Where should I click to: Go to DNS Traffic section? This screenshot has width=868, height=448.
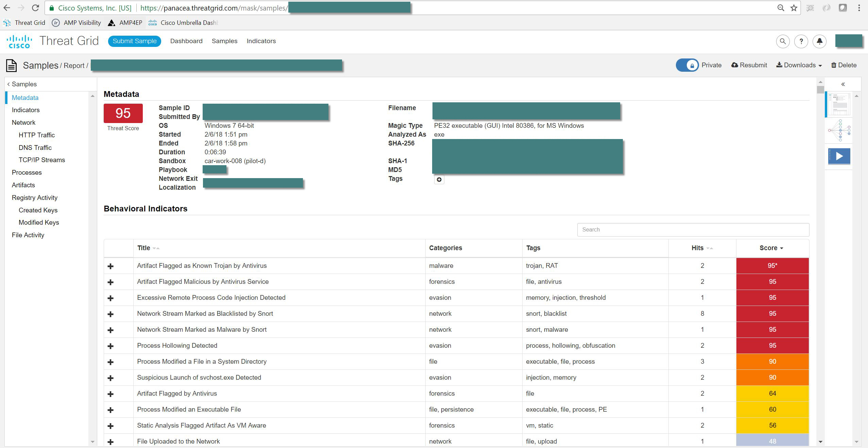pos(35,148)
